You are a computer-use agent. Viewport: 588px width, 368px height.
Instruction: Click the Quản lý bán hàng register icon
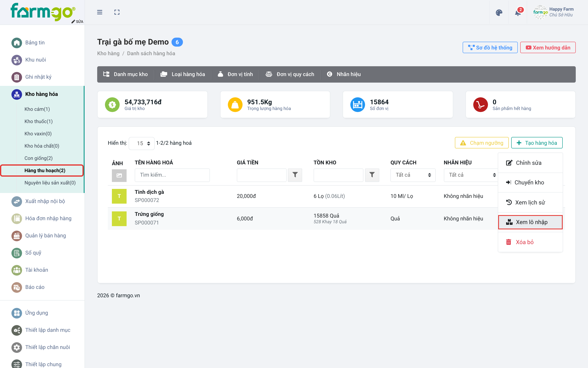coord(17,236)
